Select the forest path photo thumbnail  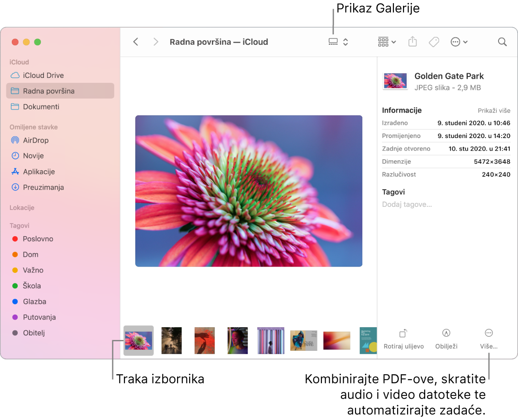172,340
